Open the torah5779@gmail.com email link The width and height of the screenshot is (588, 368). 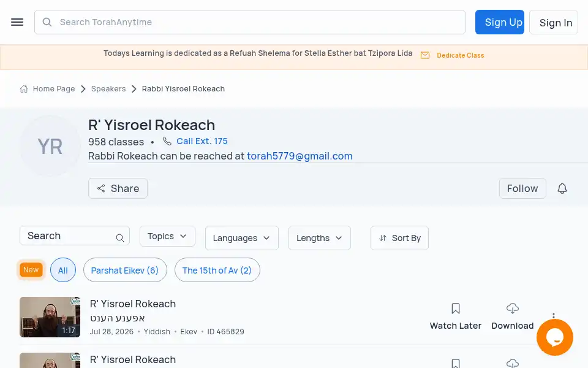[x=300, y=156]
